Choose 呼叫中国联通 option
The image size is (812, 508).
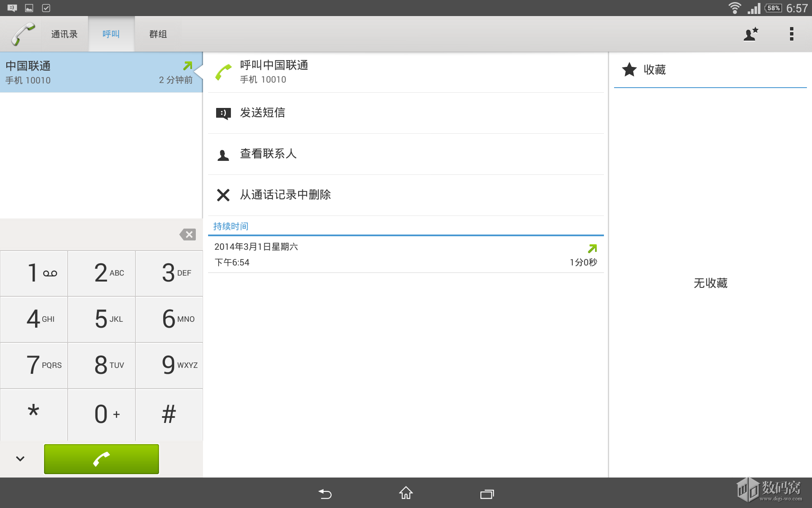(x=406, y=72)
